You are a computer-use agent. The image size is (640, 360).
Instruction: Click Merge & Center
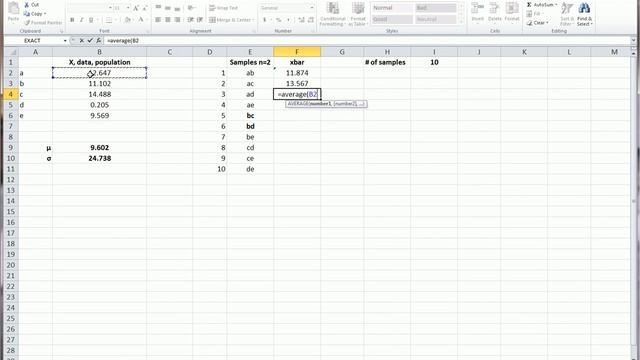231,20
